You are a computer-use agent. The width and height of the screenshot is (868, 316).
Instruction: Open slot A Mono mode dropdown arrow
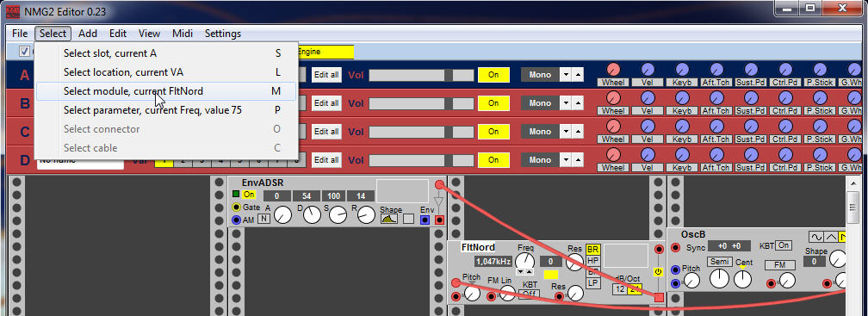pyautogui.click(x=566, y=75)
